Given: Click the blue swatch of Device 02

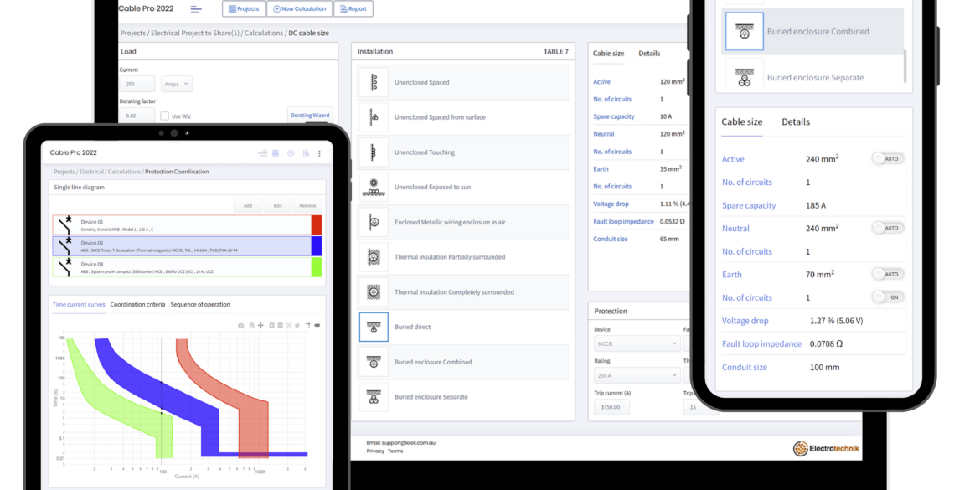Looking at the screenshot, I should [317, 245].
